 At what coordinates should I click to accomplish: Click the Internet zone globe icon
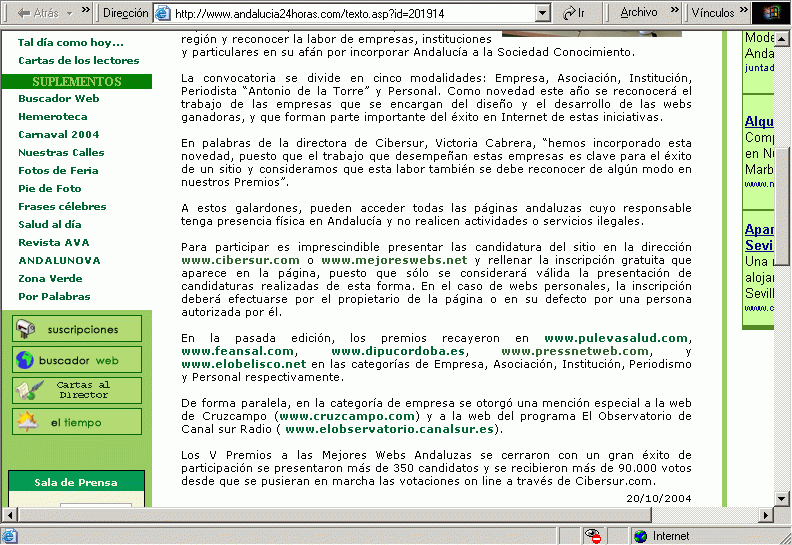[x=640, y=536]
